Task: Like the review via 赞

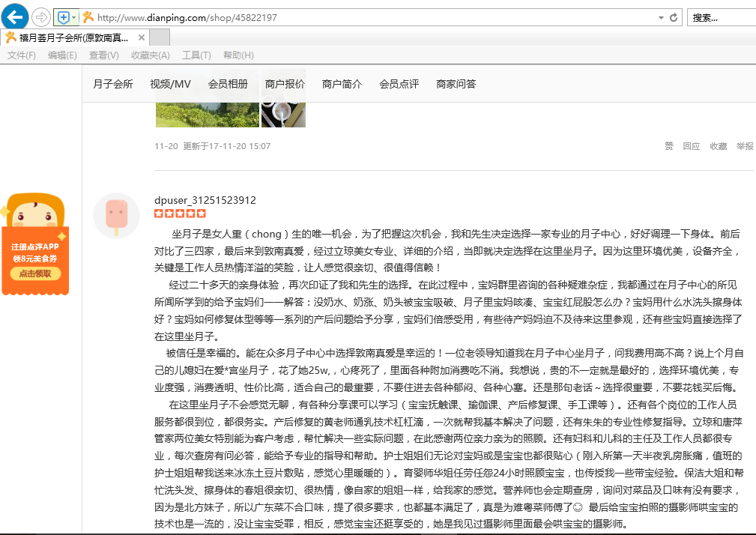Action: (x=668, y=147)
